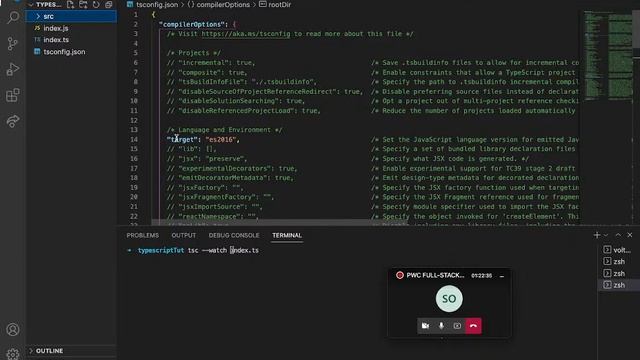Select the TERMINAL tab
This screenshot has width=640, height=360.
click(287, 236)
